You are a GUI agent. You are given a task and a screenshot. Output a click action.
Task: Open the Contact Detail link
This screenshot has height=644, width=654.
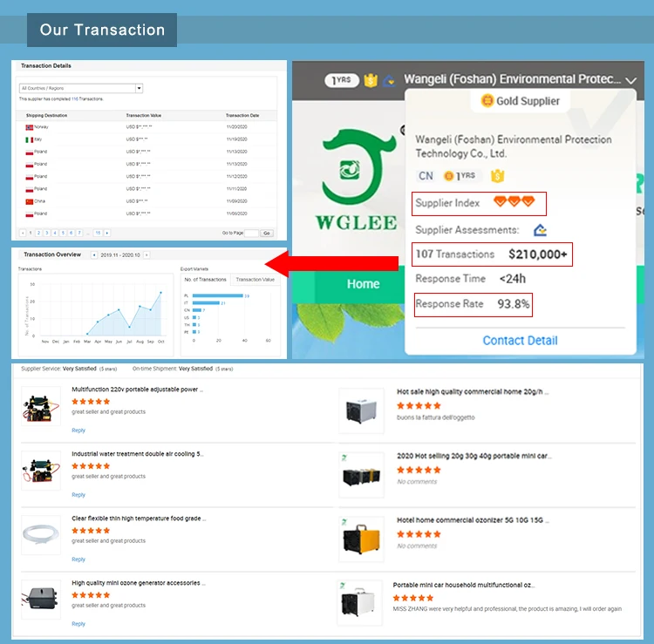tap(520, 341)
